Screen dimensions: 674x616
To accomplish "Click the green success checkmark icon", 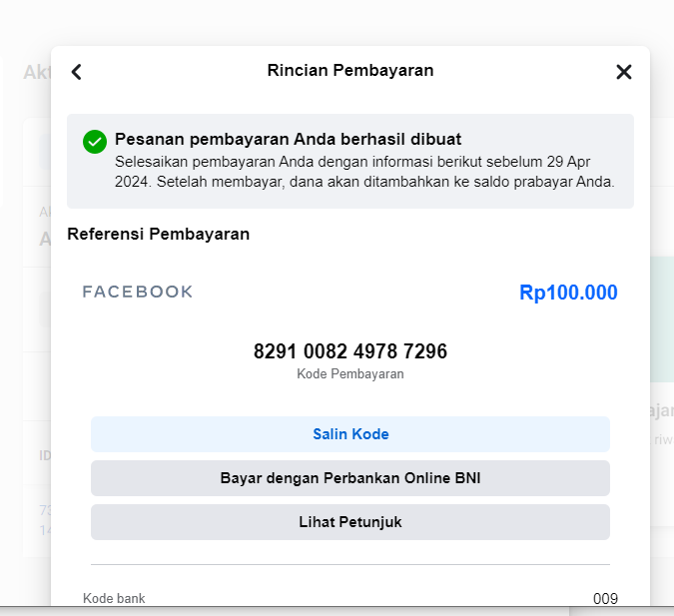I will tap(95, 142).
